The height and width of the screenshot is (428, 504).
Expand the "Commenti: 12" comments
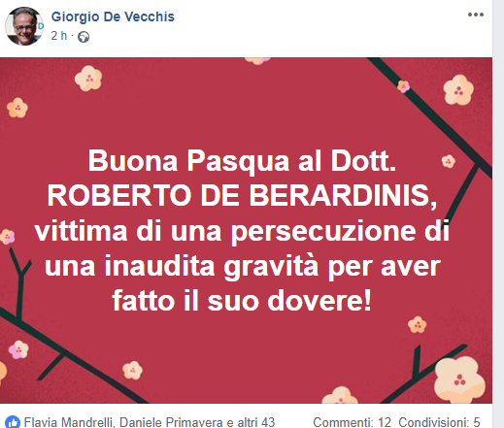[x=352, y=422]
